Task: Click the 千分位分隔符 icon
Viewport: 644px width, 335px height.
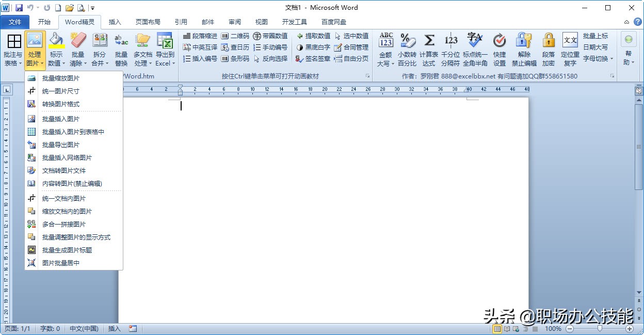Action: click(450, 50)
